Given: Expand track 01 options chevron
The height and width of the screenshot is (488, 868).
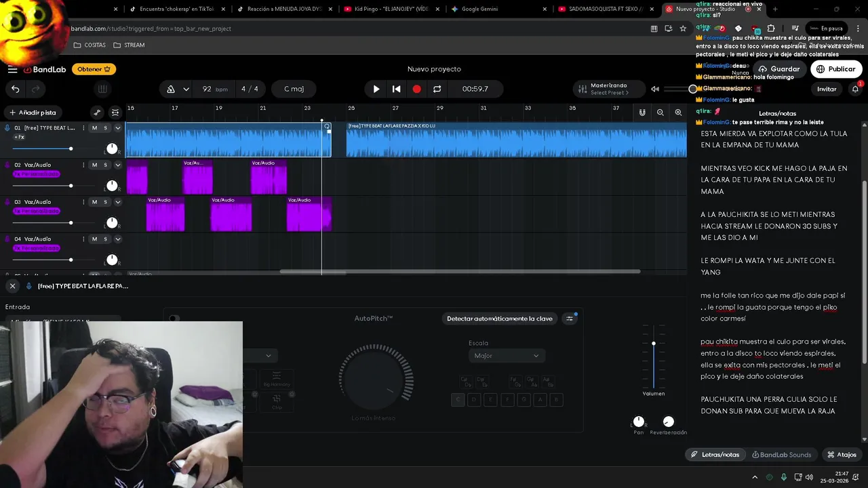Looking at the screenshot, I should pos(117,128).
